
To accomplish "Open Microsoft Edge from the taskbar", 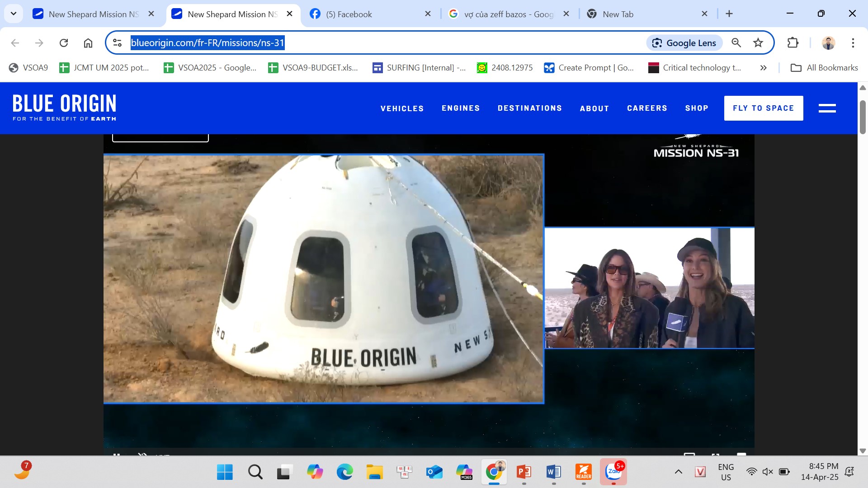I will pos(344,472).
